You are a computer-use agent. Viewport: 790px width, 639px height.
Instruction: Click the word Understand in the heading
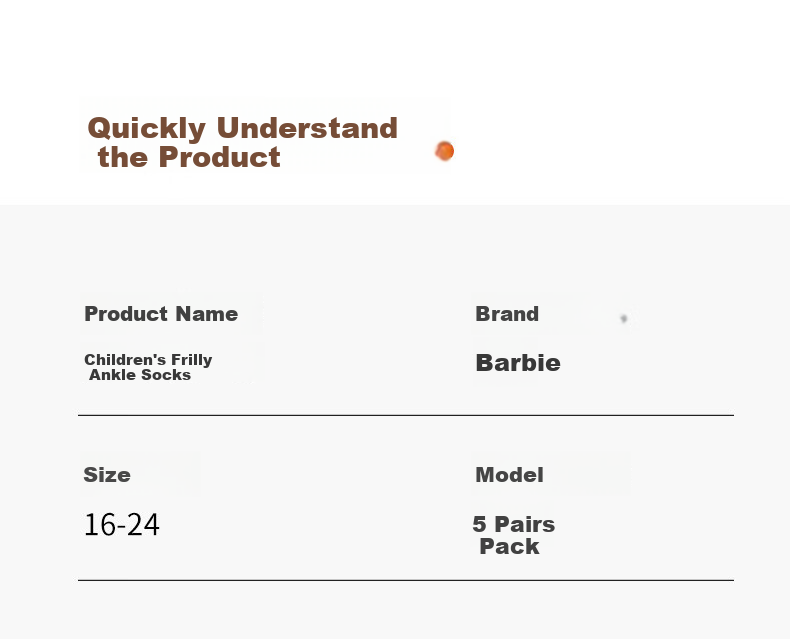click(x=307, y=128)
